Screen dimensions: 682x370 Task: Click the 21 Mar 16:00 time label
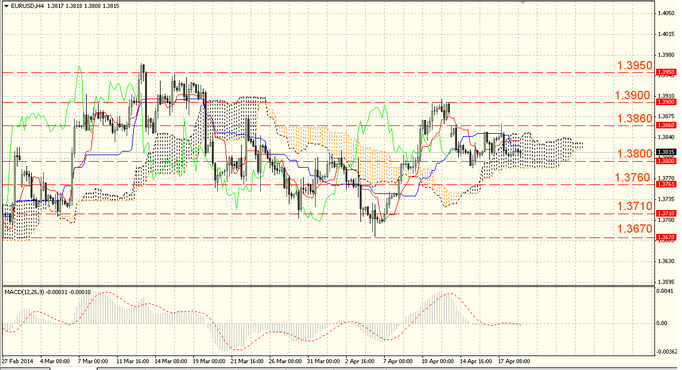tap(247, 361)
